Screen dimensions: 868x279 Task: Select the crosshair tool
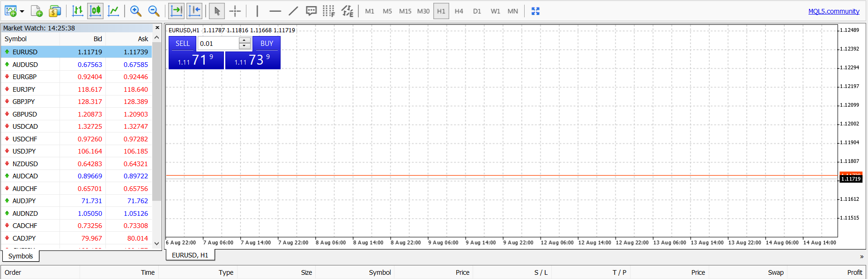click(235, 11)
